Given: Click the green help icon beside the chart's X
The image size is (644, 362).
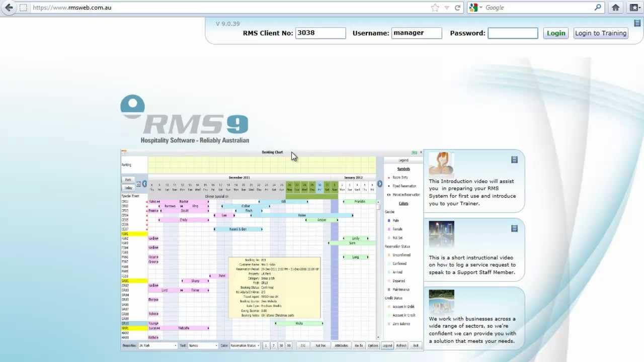Looking at the screenshot, I should click(x=415, y=152).
